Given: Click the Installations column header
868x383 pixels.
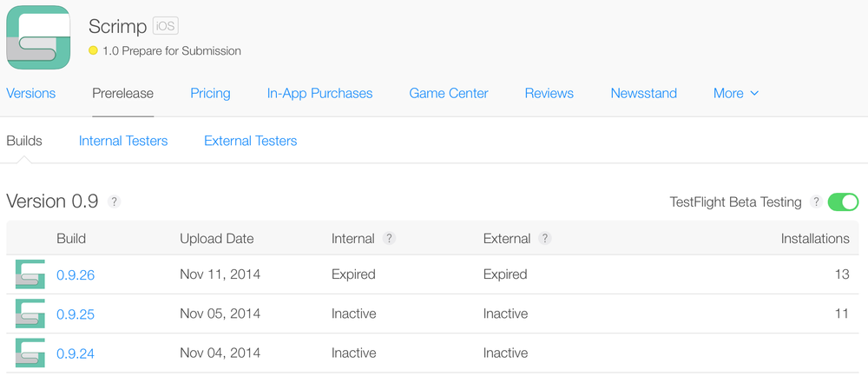Looking at the screenshot, I should (815, 239).
